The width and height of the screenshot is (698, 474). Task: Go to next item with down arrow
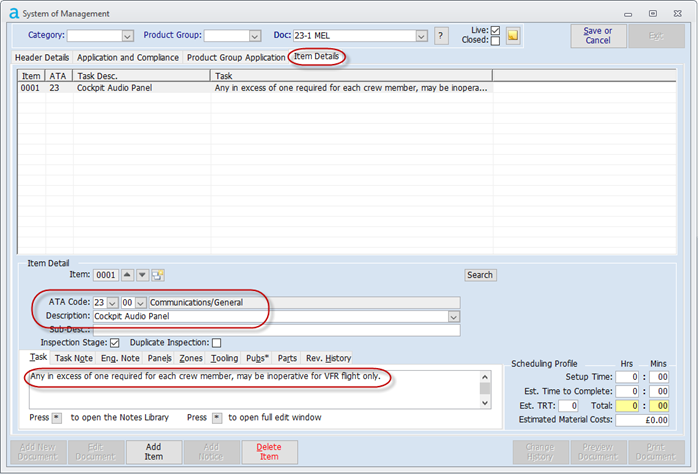pos(142,275)
